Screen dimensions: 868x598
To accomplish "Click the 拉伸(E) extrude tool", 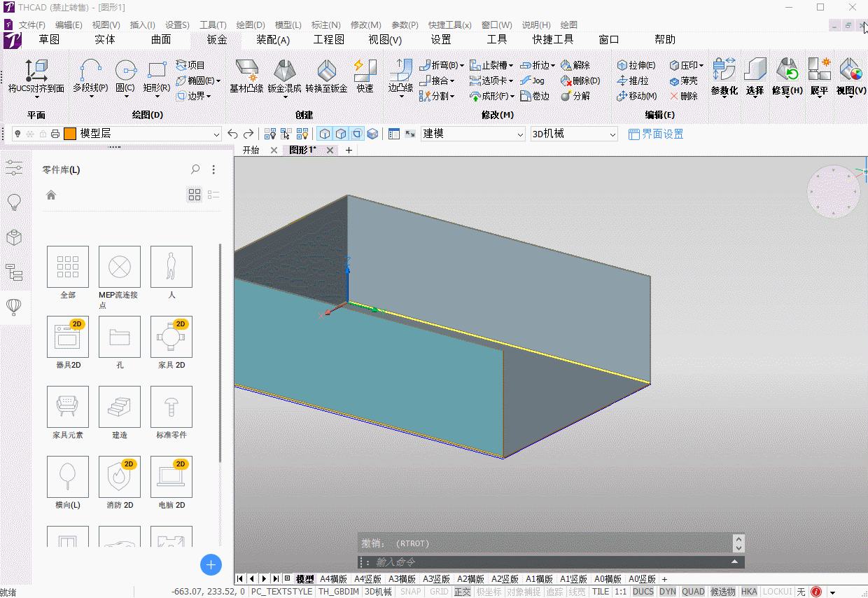I will 636,65.
